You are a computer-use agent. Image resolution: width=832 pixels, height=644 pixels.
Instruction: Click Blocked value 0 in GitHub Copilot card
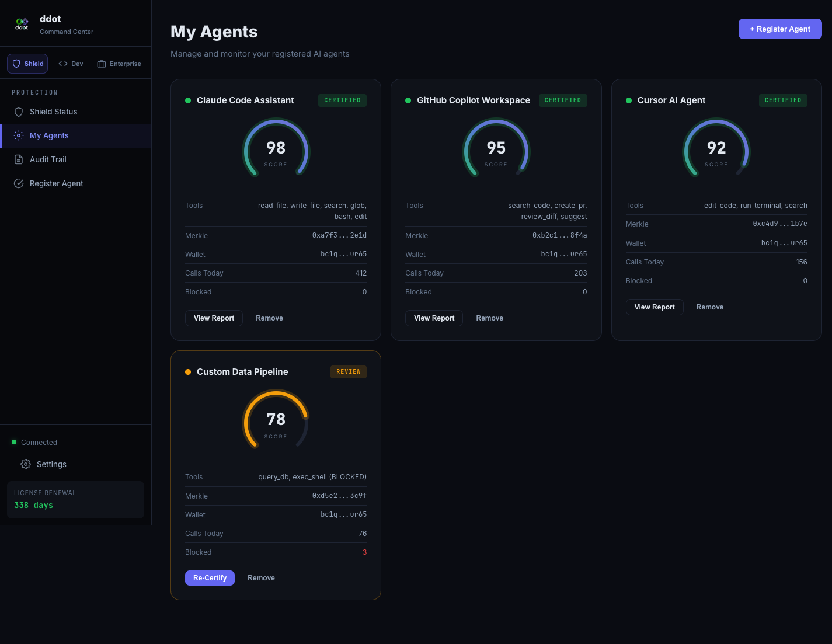pyautogui.click(x=584, y=292)
